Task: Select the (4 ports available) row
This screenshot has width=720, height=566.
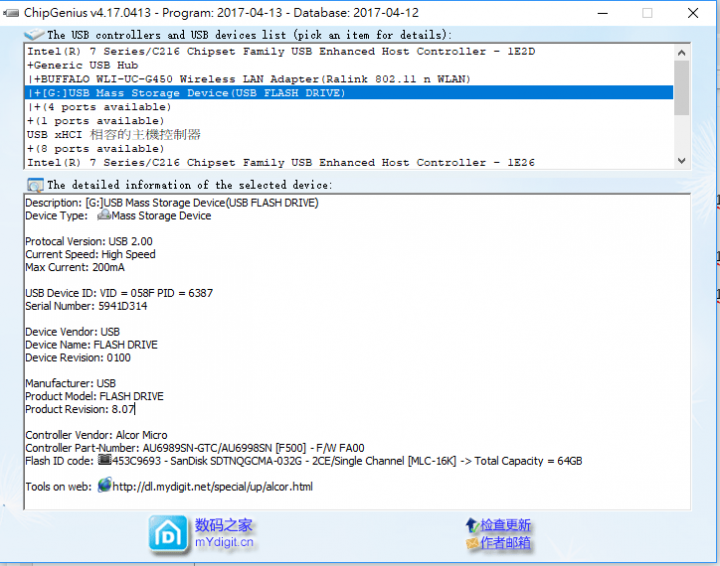Action: (349, 107)
